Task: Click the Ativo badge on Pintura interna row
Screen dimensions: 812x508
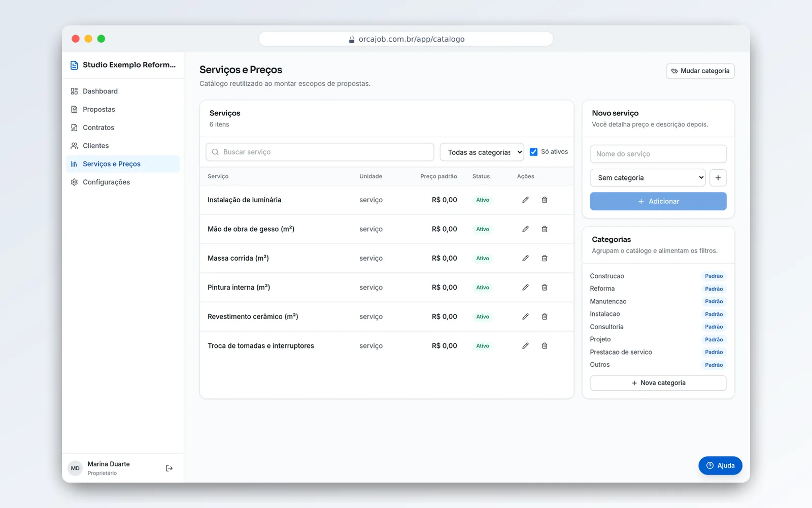Action: click(x=483, y=288)
